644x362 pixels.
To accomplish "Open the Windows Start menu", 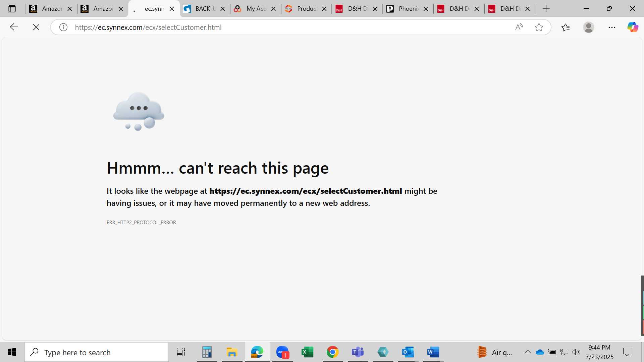I will coord(12,352).
